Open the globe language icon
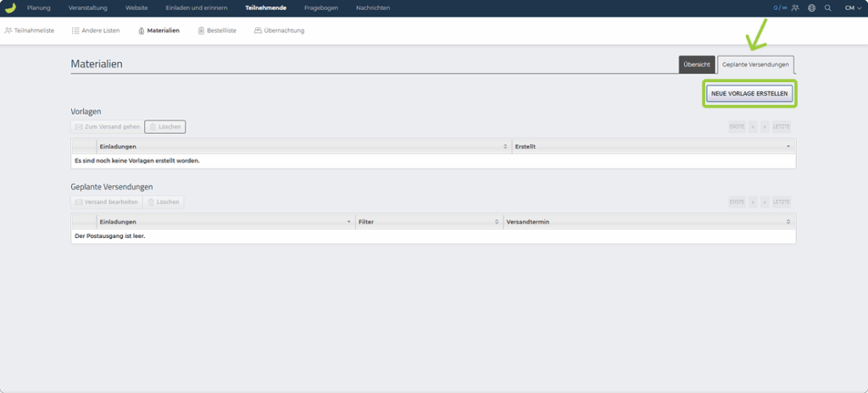The height and width of the screenshot is (393, 868). pyautogui.click(x=811, y=8)
